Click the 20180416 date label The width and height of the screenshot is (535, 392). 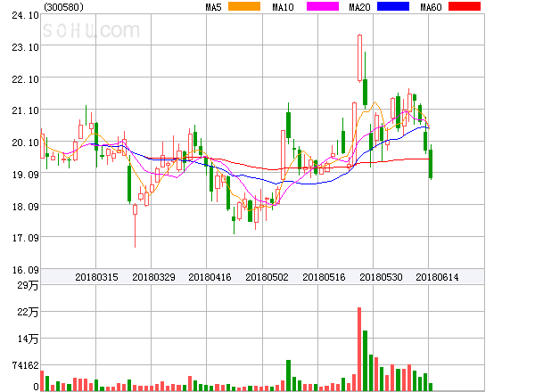(210, 277)
